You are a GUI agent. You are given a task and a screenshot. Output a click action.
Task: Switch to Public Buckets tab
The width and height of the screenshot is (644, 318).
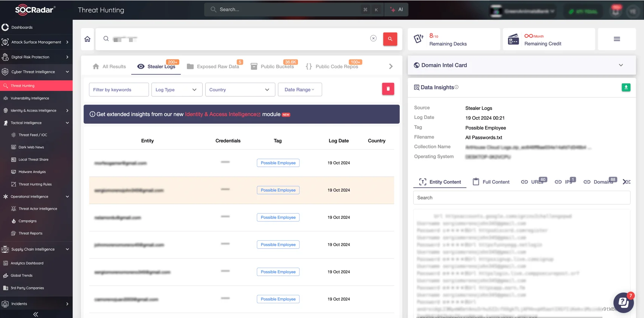[272, 67]
